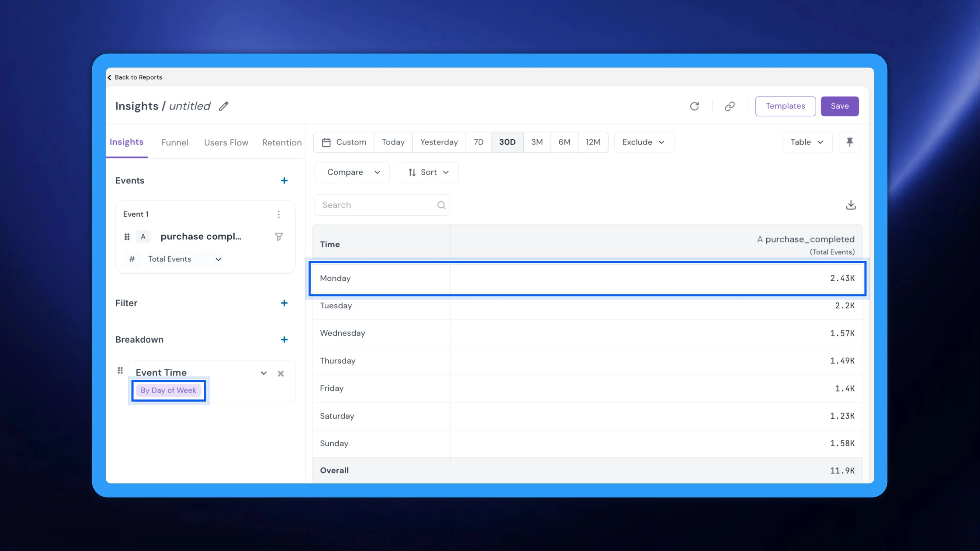The height and width of the screenshot is (551, 980).
Task: Pin the report with pin icon
Action: [849, 142]
